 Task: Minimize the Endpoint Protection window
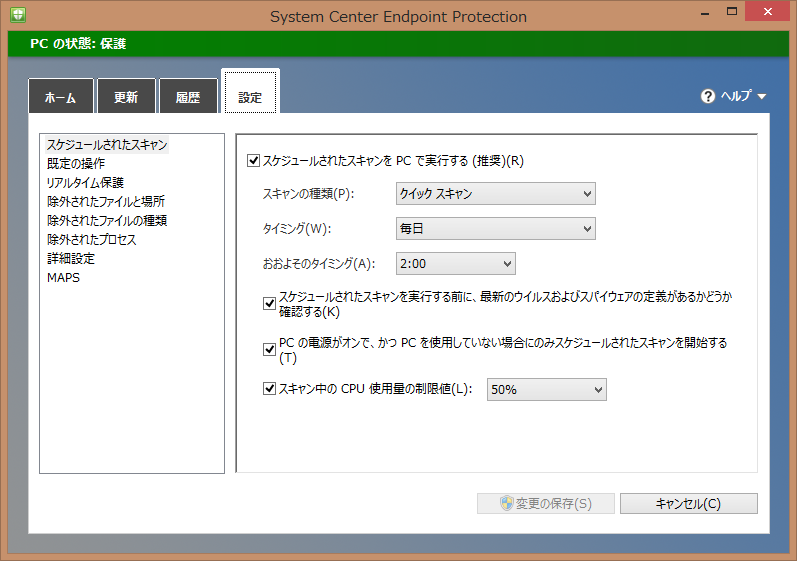tap(704, 12)
